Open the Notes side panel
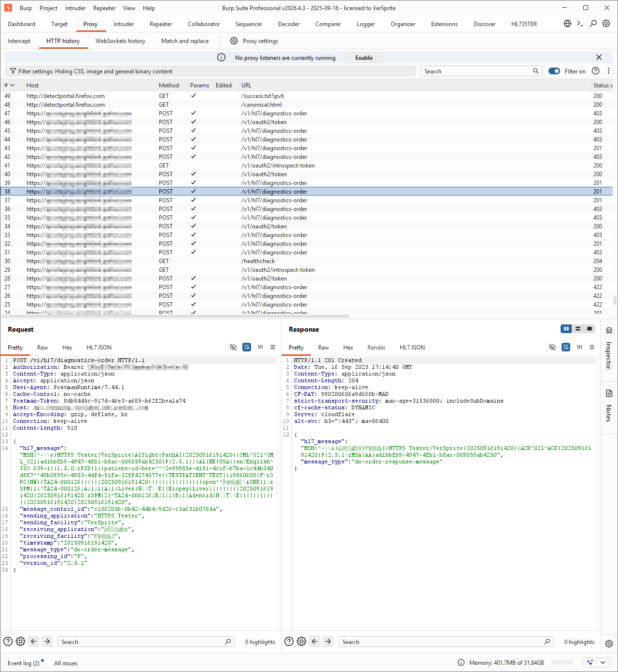The height and width of the screenshot is (672, 618). point(609,406)
